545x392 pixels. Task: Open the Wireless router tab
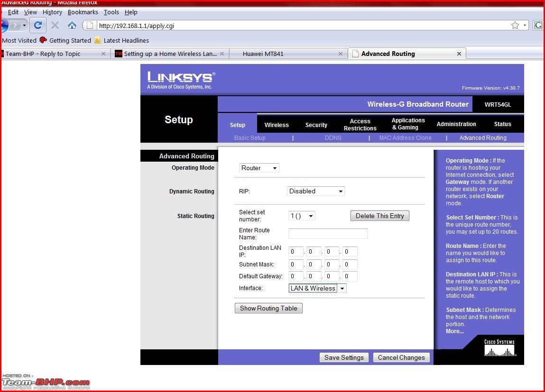point(277,125)
